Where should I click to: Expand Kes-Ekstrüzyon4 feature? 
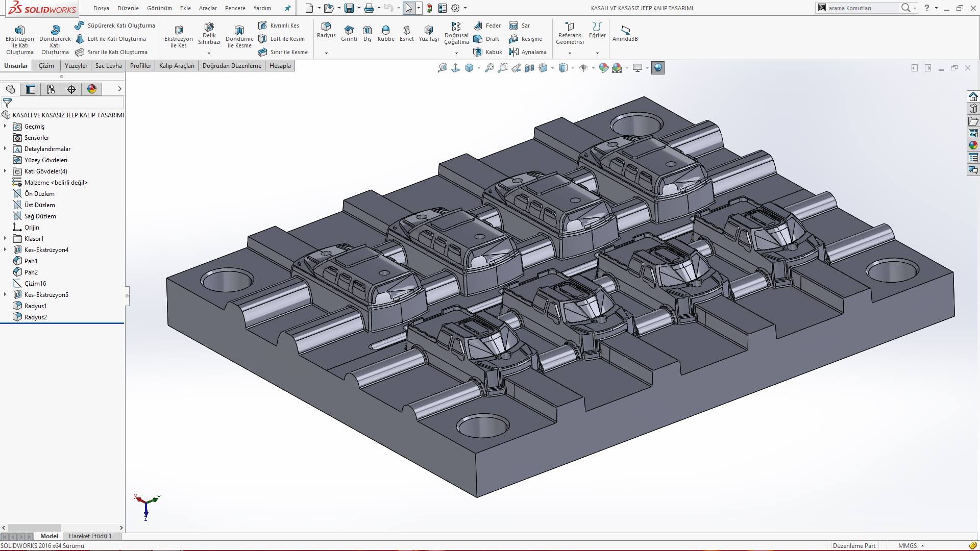[x=5, y=249]
